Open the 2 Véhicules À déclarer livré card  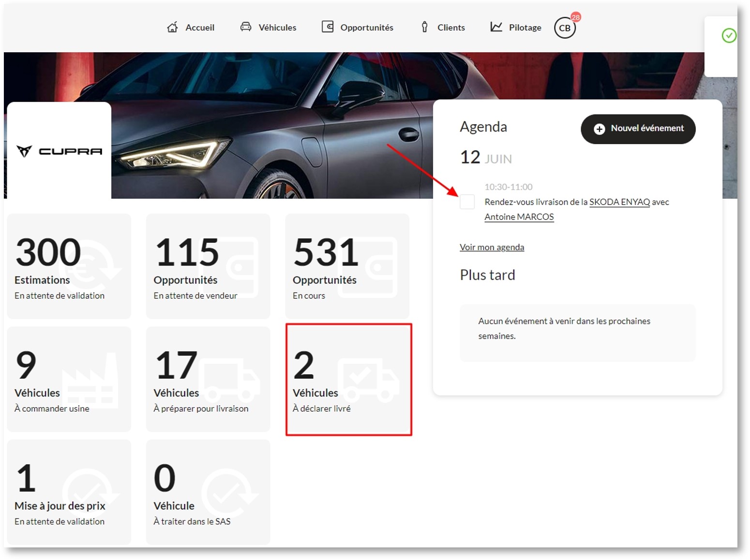(348, 380)
